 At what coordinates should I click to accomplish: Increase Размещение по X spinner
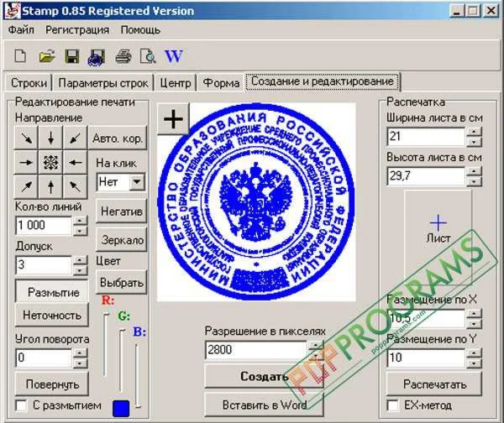click(x=474, y=314)
